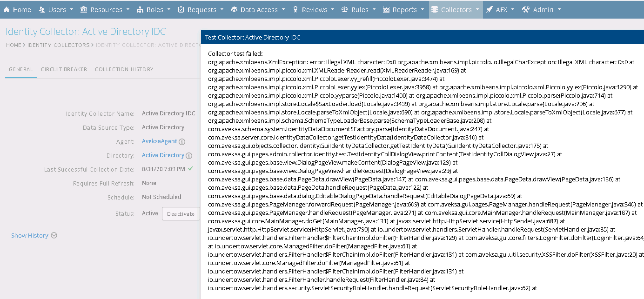Go to Identity Collectors breadcrumb

(58, 45)
